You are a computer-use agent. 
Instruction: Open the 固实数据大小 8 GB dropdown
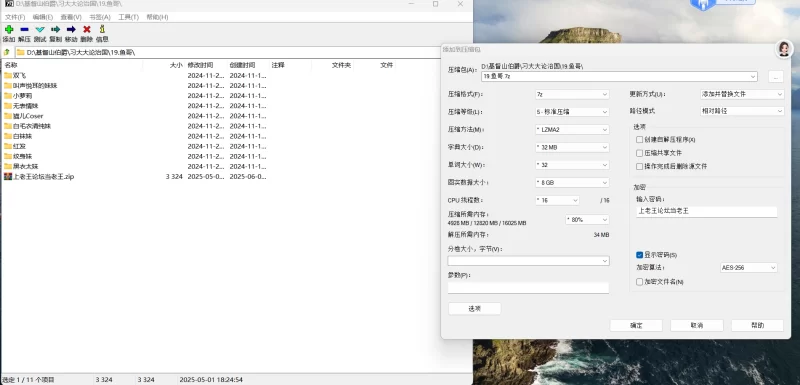click(571, 183)
